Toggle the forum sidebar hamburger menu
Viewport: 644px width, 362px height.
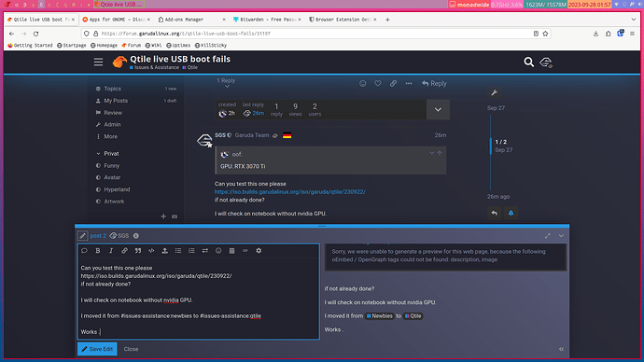[x=98, y=62]
